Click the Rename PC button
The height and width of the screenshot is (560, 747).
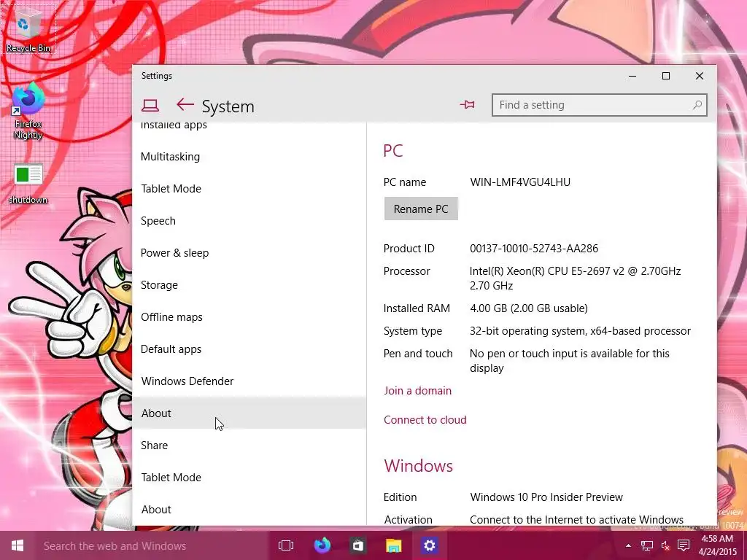pyautogui.click(x=421, y=209)
